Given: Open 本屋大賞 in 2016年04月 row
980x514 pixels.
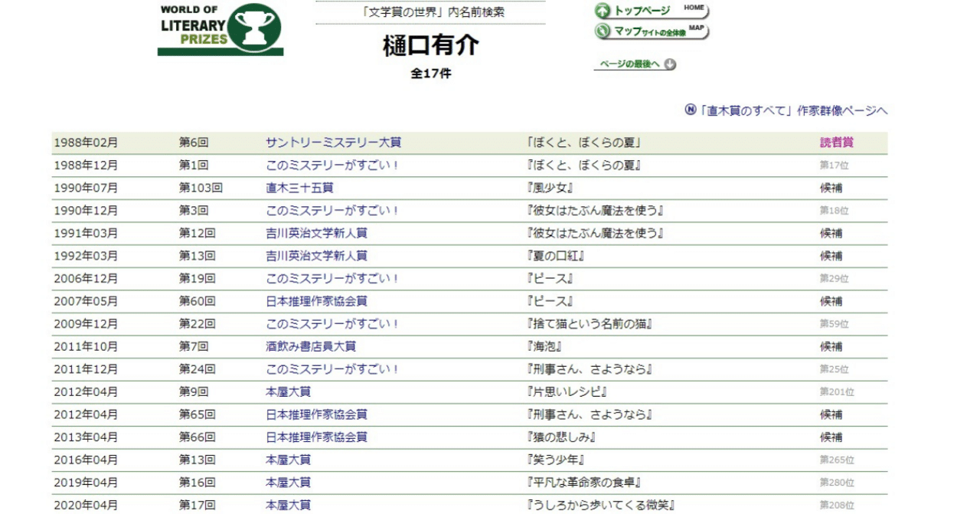Looking at the screenshot, I should pyautogui.click(x=288, y=460).
